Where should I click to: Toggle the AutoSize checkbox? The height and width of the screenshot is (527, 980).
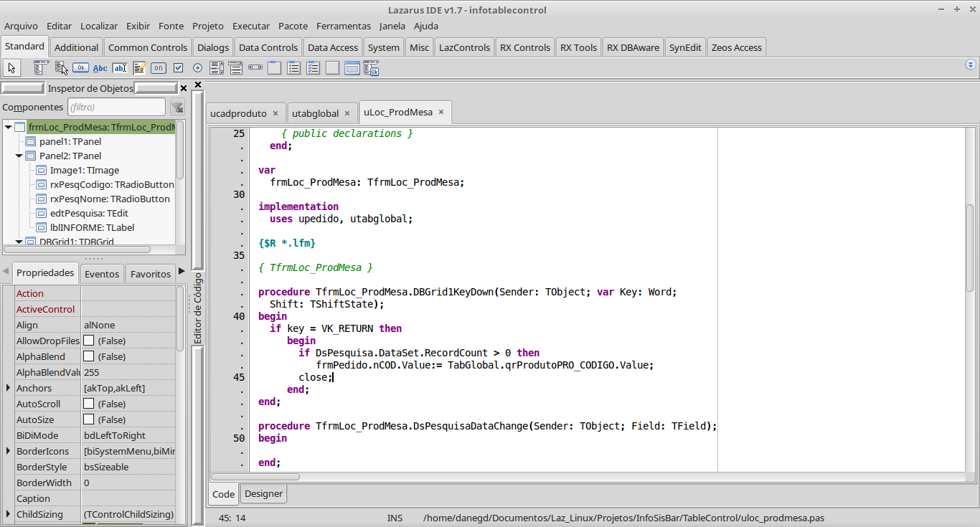tap(89, 419)
